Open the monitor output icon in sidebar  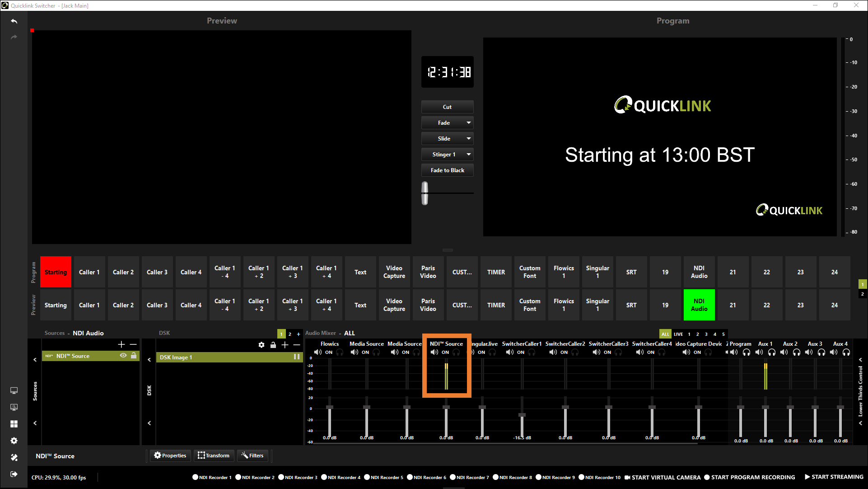click(x=14, y=390)
